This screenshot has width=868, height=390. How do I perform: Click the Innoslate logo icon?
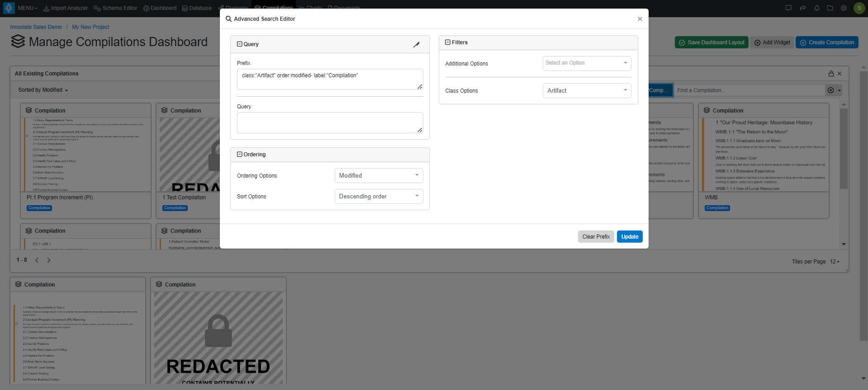[x=9, y=8]
